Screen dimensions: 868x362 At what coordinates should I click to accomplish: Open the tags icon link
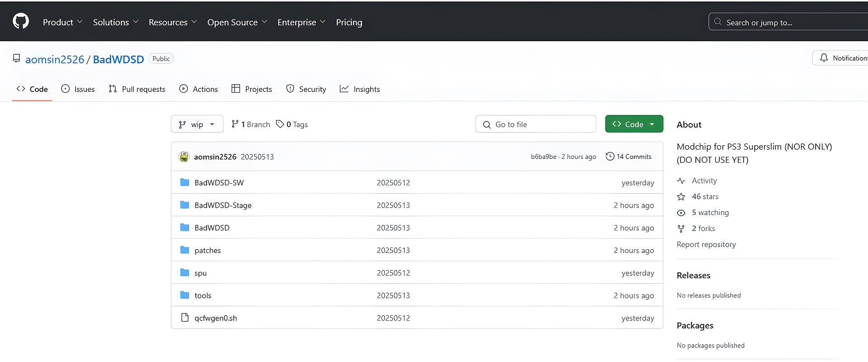coord(280,124)
